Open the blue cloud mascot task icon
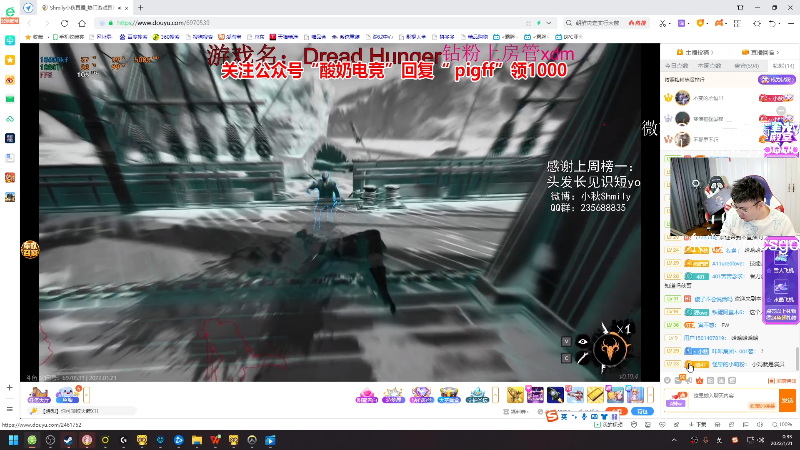The image size is (800, 450). pyautogui.click(x=67, y=394)
